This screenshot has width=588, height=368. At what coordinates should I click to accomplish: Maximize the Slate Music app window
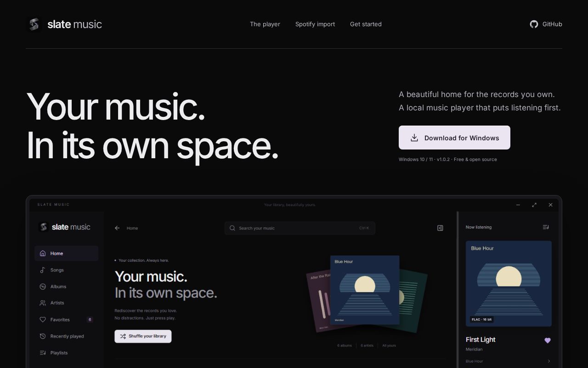coord(534,205)
